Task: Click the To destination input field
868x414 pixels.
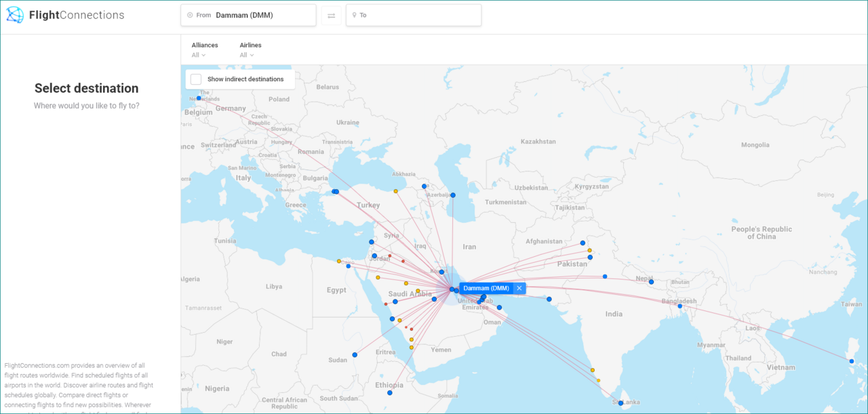Action: pos(414,15)
